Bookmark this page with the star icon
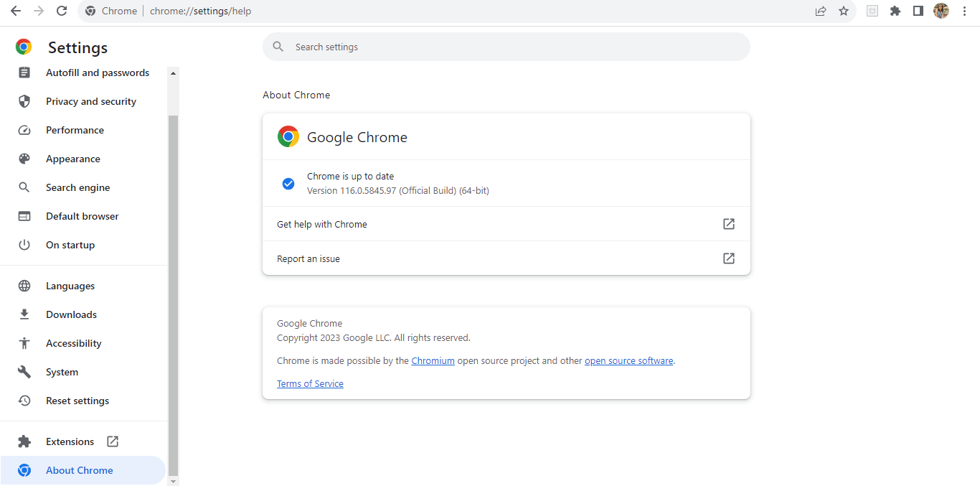Screen dimensions: 980x486 click(x=843, y=11)
